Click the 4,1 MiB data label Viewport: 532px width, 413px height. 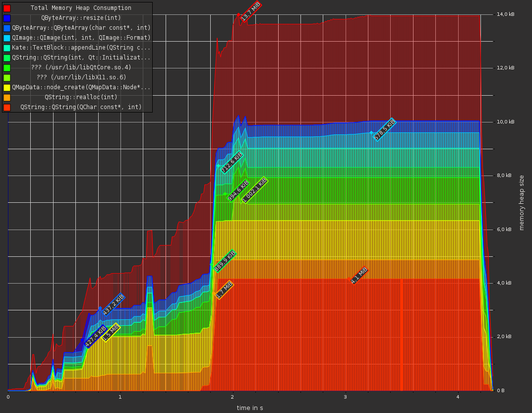tap(359, 275)
